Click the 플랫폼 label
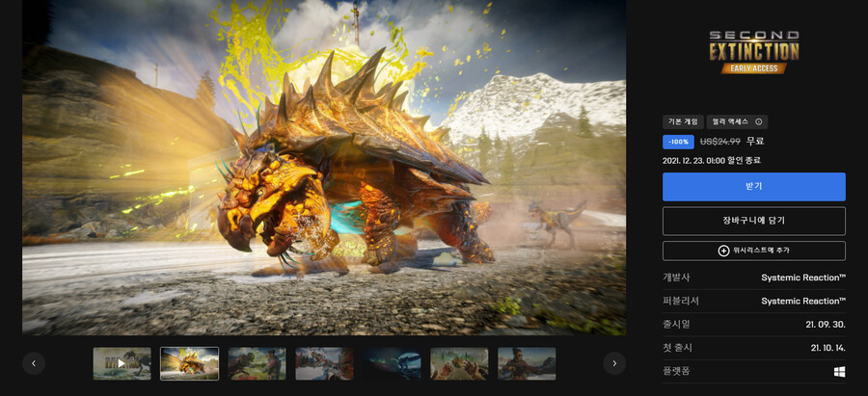This screenshot has width=868, height=396. click(676, 372)
